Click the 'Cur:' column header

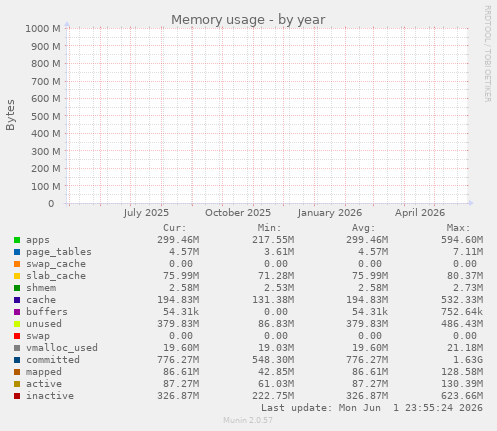coord(174,228)
